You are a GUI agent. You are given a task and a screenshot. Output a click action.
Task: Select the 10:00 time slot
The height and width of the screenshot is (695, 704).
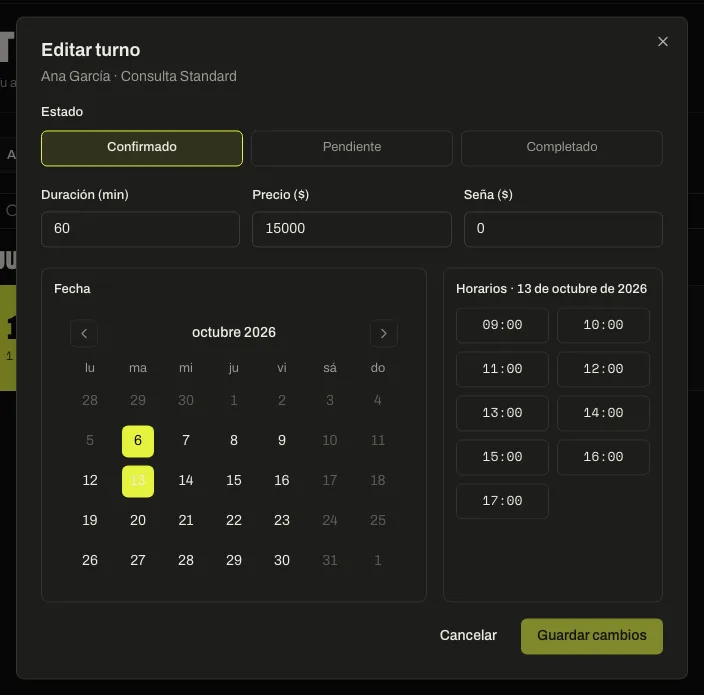[603, 325]
